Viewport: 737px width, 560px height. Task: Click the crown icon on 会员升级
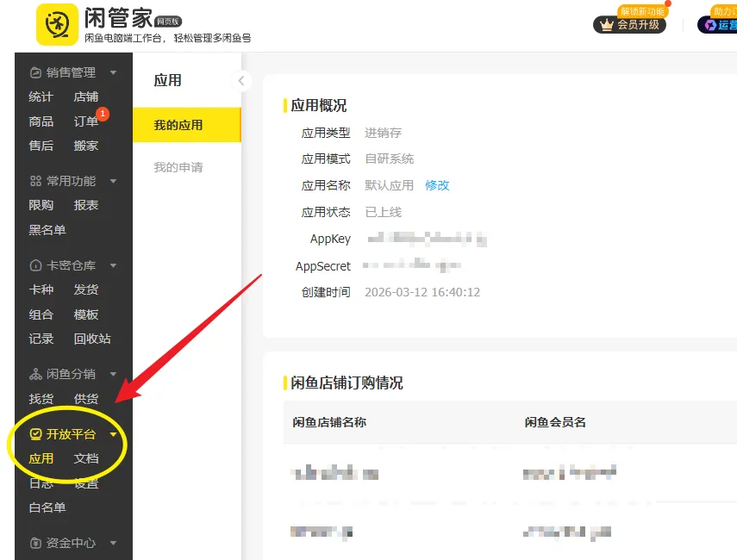[607, 24]
